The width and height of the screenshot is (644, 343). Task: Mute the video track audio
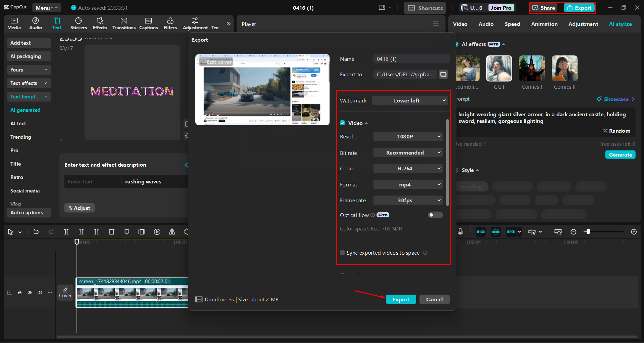pos(40,293)
